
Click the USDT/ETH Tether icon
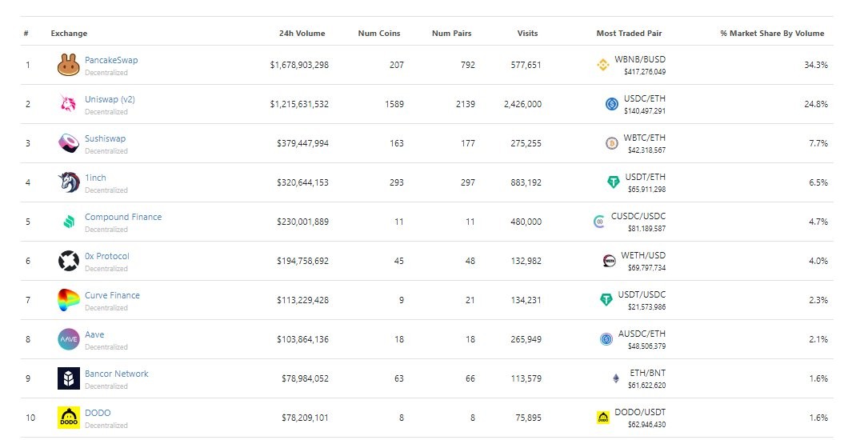pos(614,182)
